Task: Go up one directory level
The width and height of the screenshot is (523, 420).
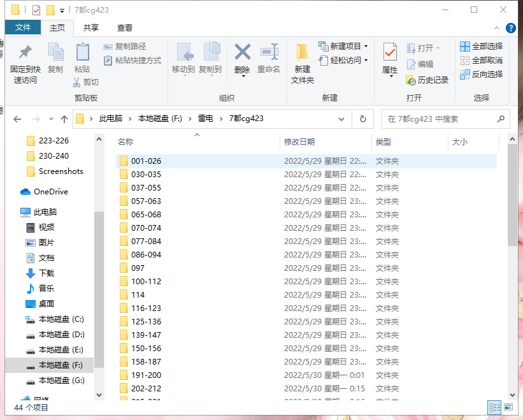Action: pyautogui.click(x=64, y=119)
